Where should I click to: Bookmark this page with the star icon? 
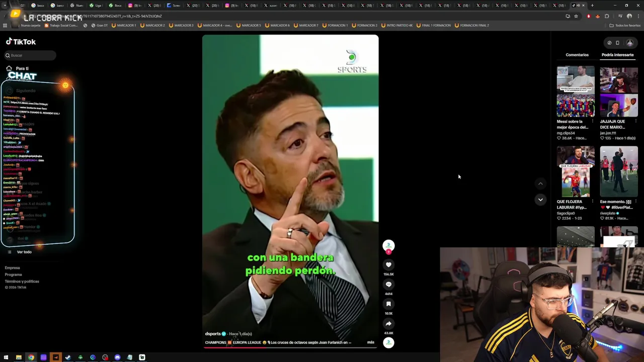[576, 16]
